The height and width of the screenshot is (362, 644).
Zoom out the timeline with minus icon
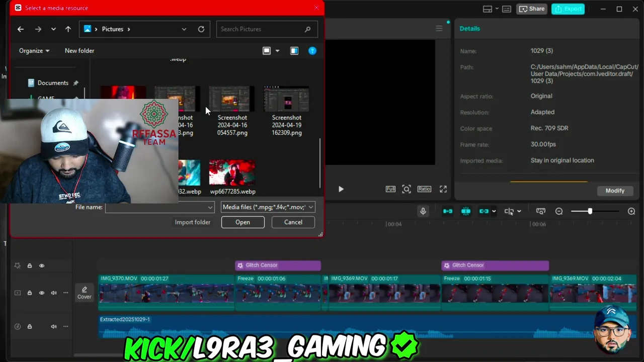(559, 211)
